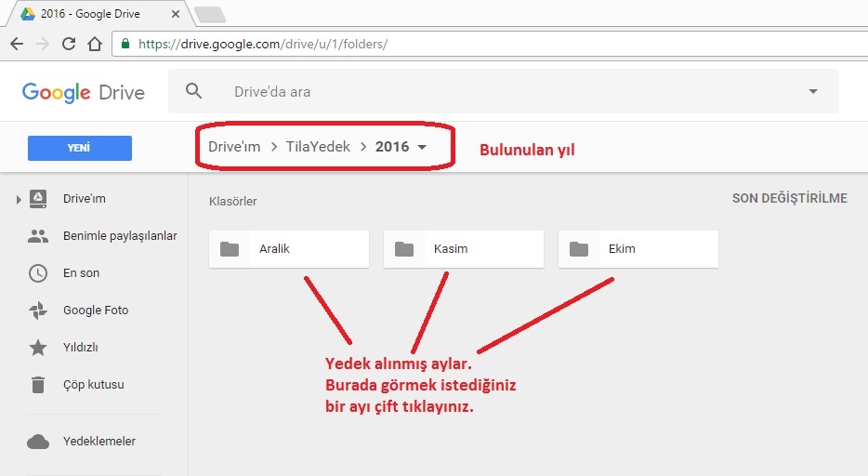Close the 2016 - Google Drive tab
The image size is (868, 476).
[x=176, y=14]
